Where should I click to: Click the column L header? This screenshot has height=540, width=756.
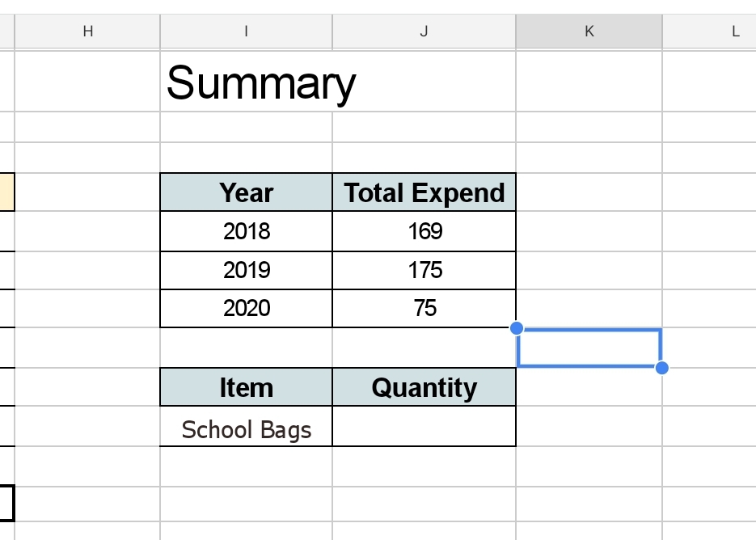(734, 32)
